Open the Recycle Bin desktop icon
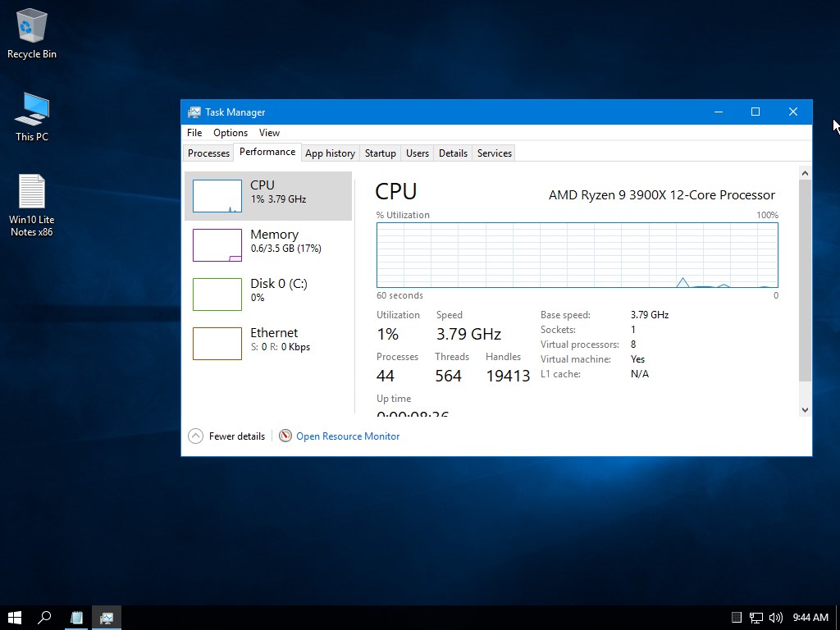840x630 pixels. (32, 33)
